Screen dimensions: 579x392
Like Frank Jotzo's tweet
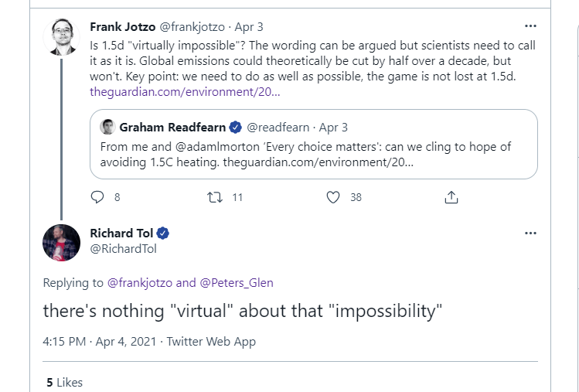click(333, 197)
